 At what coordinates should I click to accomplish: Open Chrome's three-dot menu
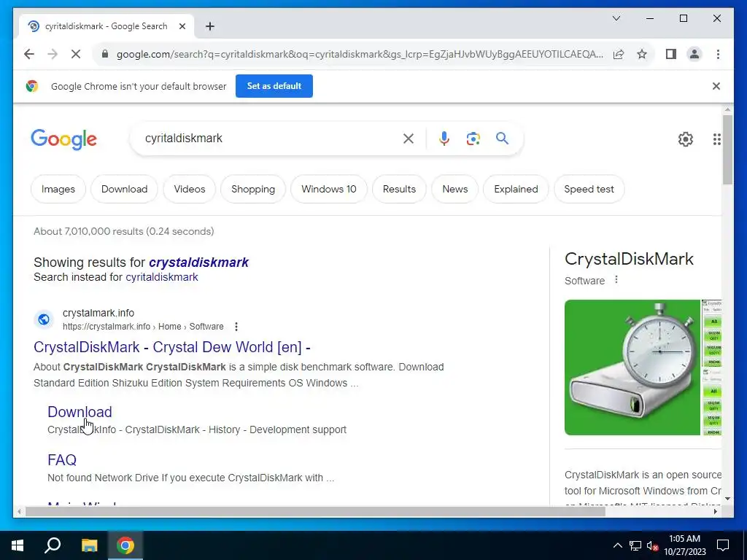pyautogui.click(x=718, y=54)
